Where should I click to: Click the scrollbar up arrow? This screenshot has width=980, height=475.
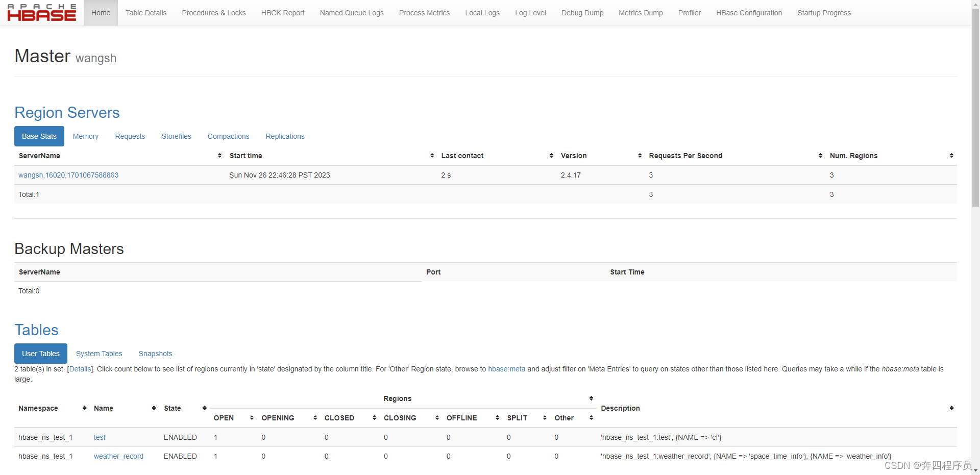click(975, 4)
